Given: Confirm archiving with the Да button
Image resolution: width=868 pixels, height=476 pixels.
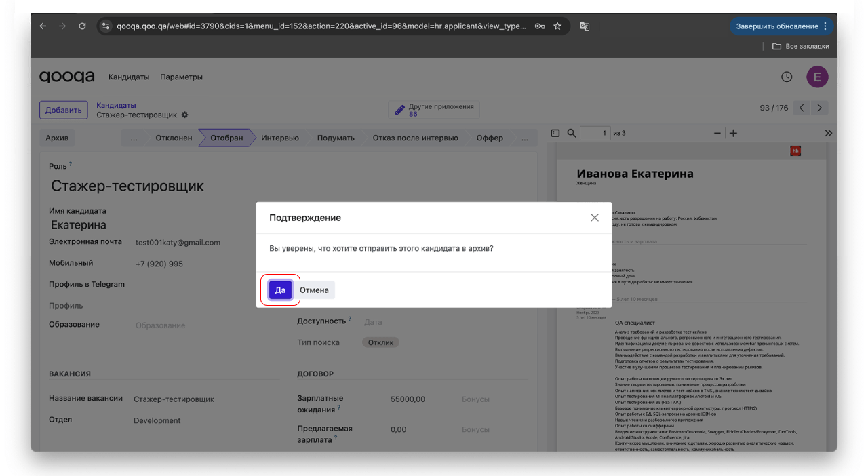Looking at the screenshot, I should (280, 290).
